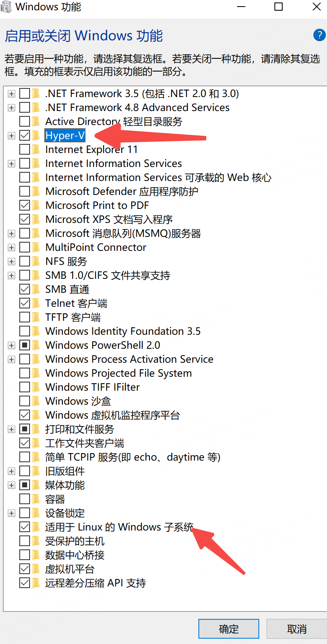
Task: Enable TFTP 客户端 checkbox
Action: 25,317
